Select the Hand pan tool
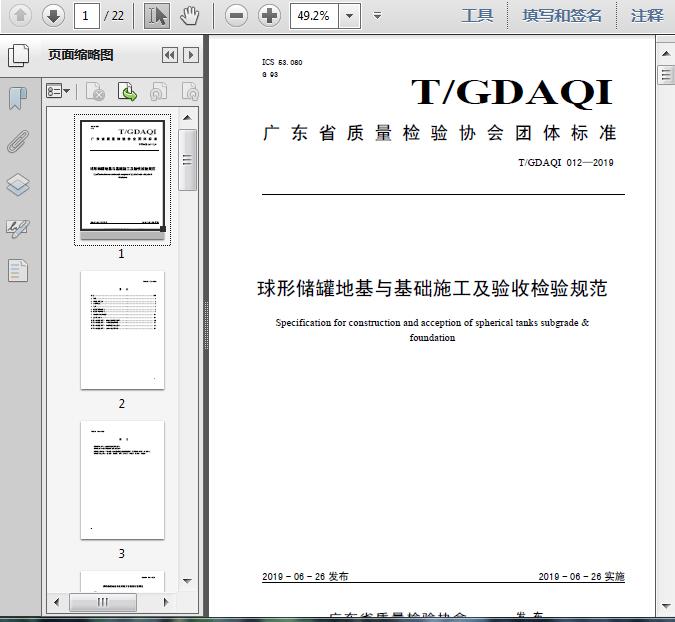 pos(189,16)
